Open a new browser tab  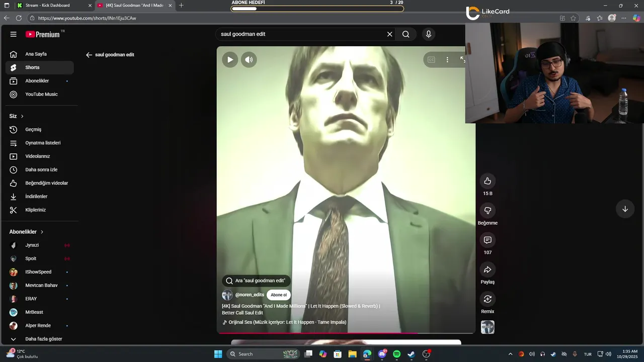tap(181, 6)
